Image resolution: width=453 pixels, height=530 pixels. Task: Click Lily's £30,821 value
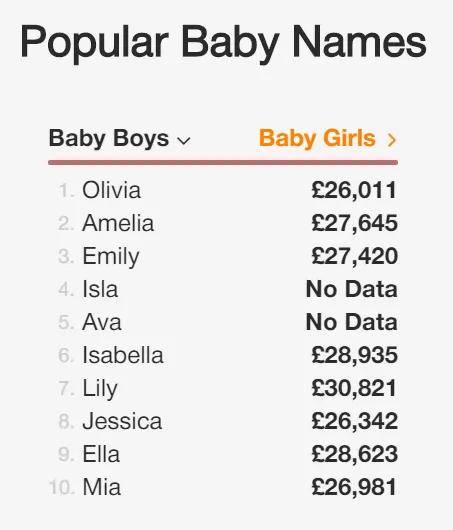(354, 388)
